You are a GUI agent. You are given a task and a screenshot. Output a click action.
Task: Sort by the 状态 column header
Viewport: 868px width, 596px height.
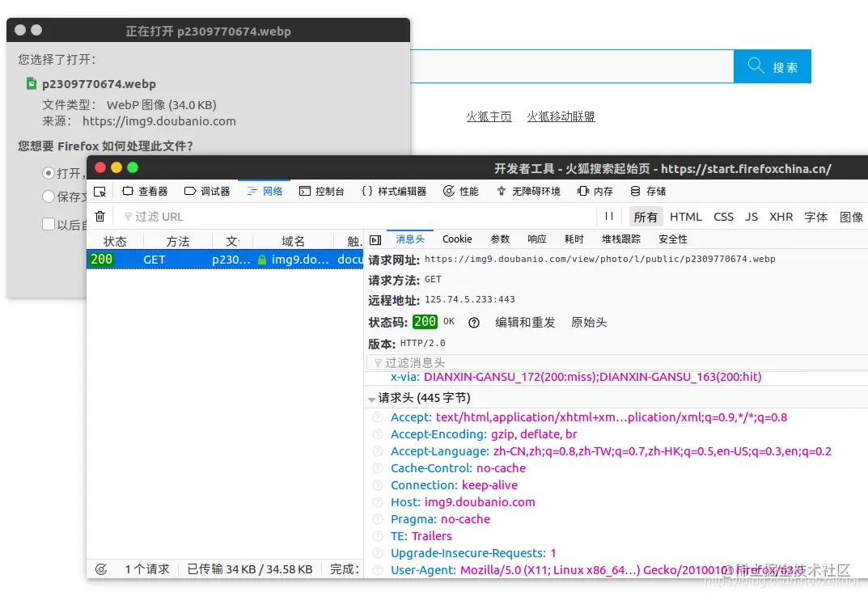pyautogui.click(x=115, y=241)
